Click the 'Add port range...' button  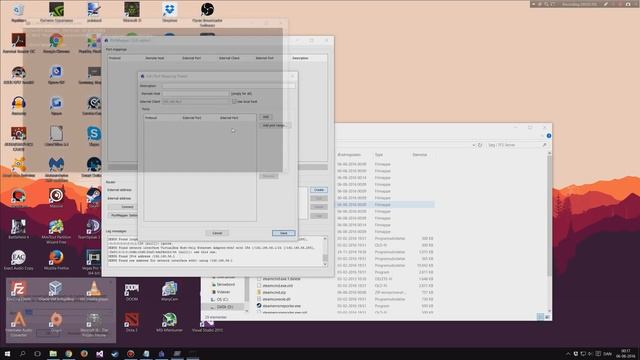coord(275,125)
